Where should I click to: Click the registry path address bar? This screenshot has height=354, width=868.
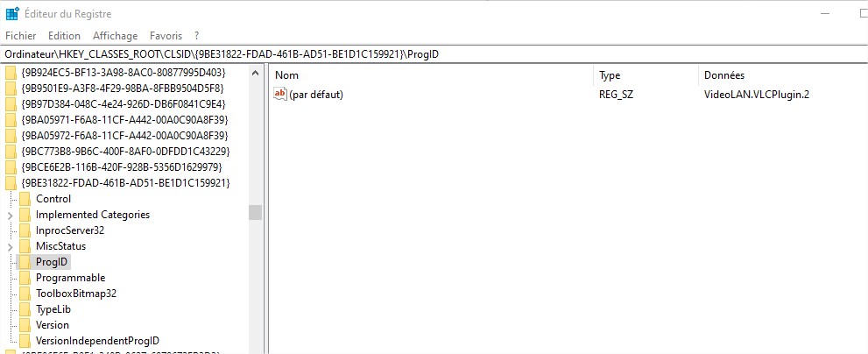434,54
